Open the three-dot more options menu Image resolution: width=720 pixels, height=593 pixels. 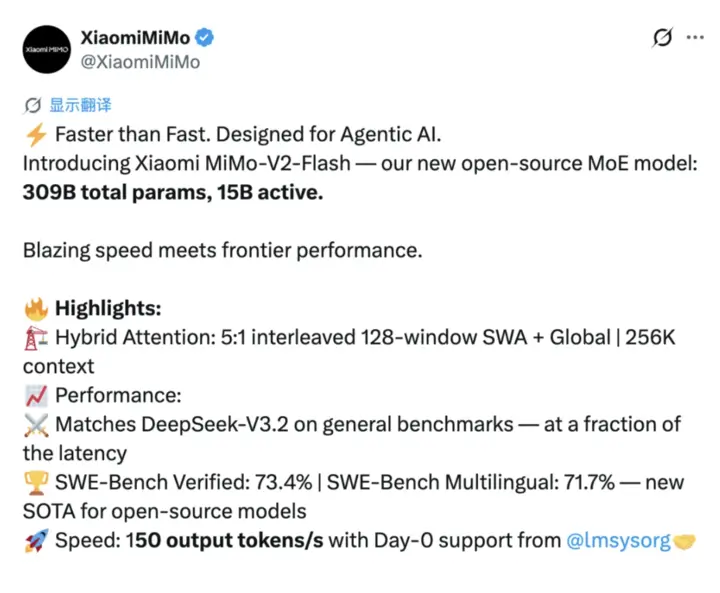(x=694, y=38)
